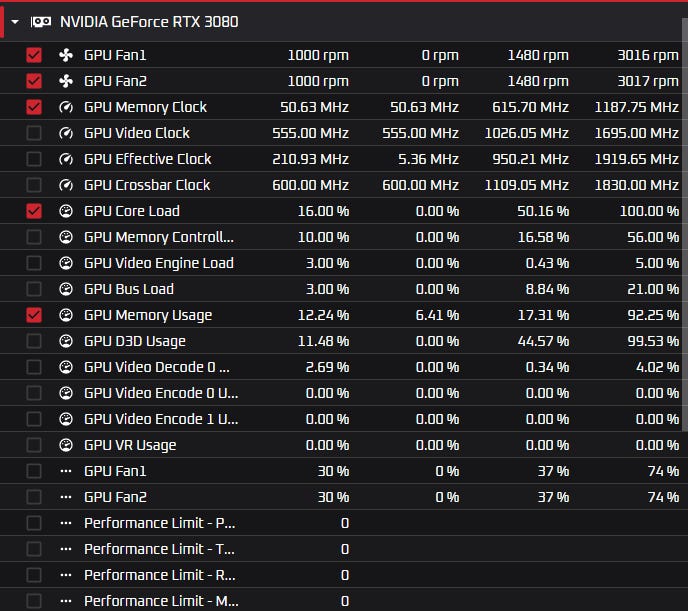This screenshot has width=688, height=611.
Task: Click the ellipsis icon for Performance Limit - R row
Action: (x=66, y=575)
